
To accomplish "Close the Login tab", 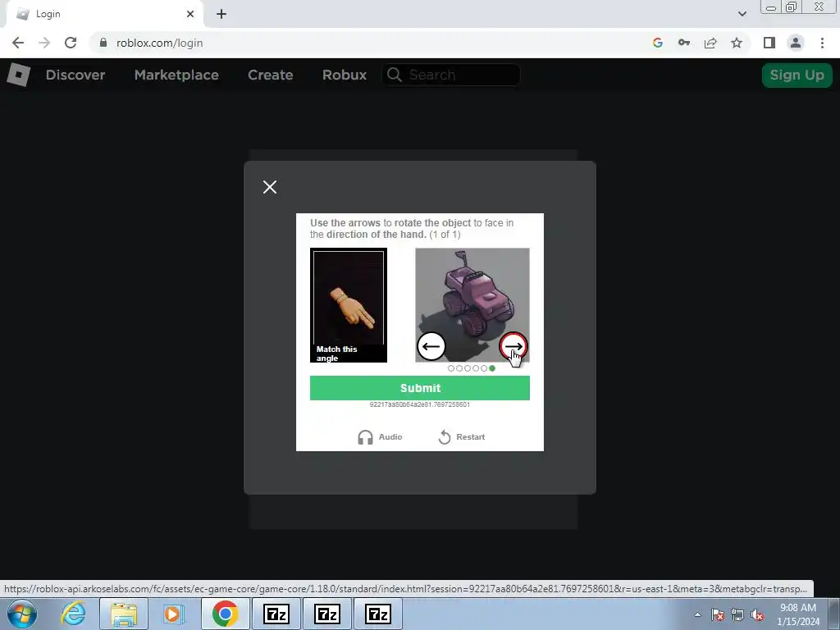I will tap(190, 14).
